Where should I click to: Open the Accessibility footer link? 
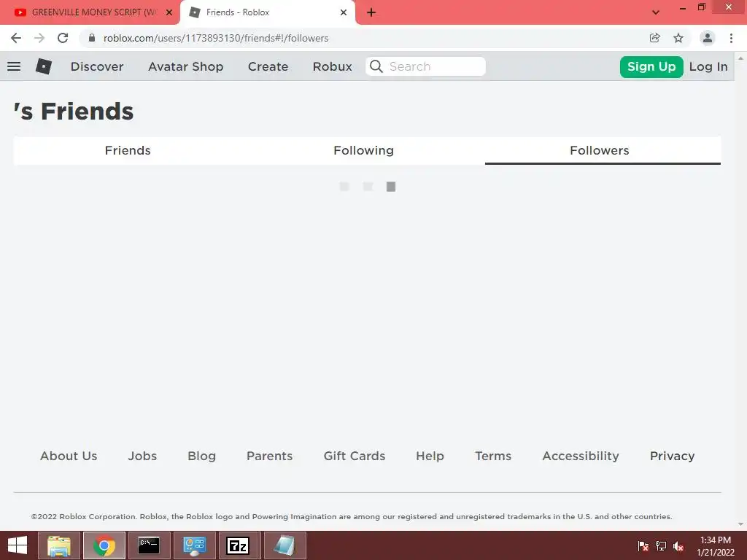(580, 456)
